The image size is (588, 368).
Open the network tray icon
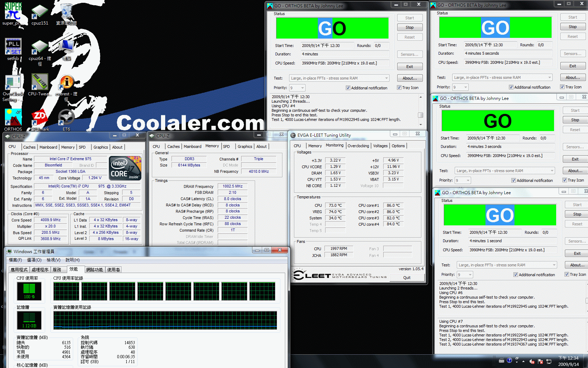[x=549, y=361]
